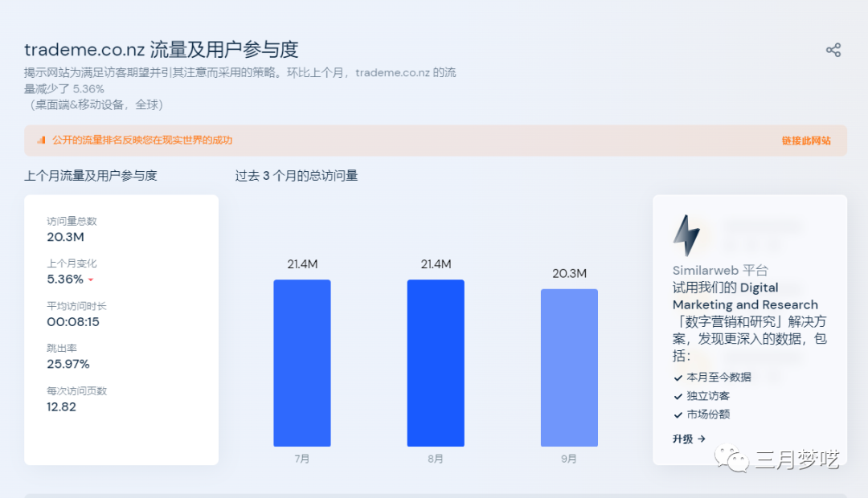Click the 访问量总数 value 20.3M
868x498 pixels.
pos(65,237)
